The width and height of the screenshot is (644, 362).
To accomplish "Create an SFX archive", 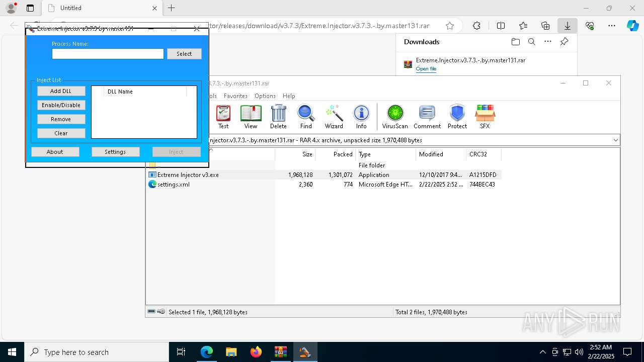I will coord(485,117).
